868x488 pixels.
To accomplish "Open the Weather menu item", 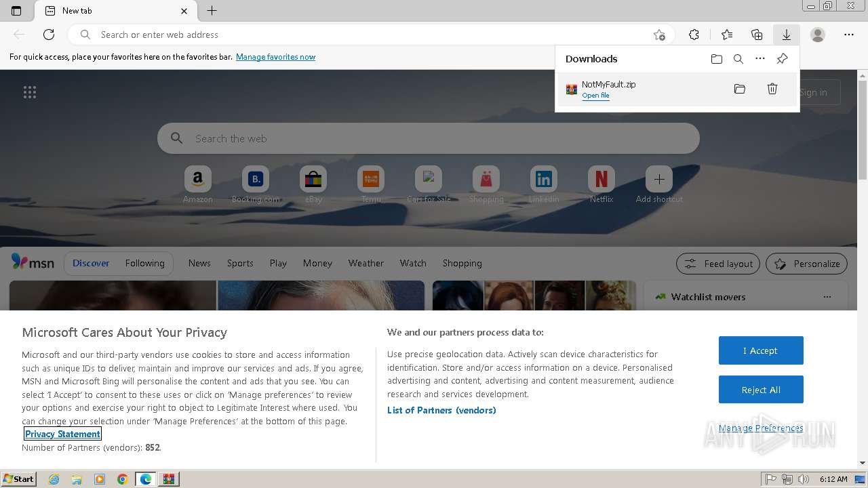I will point(366,263).
